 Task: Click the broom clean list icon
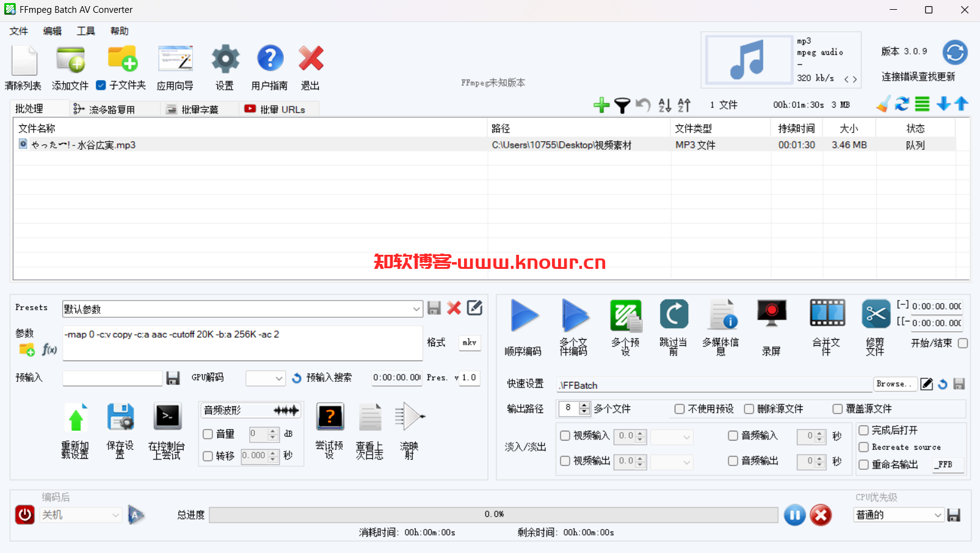883,104
